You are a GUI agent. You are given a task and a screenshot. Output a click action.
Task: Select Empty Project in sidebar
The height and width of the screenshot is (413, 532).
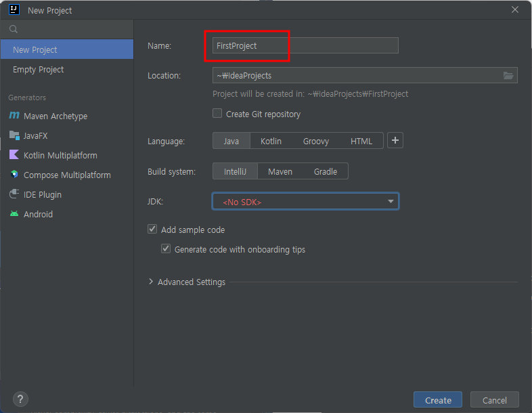pos(67,69)
